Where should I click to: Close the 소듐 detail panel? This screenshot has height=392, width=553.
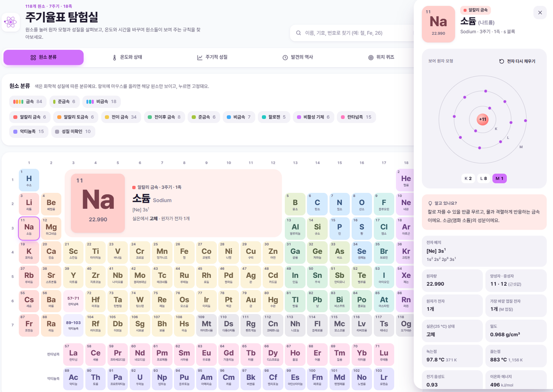click(540, 13)
